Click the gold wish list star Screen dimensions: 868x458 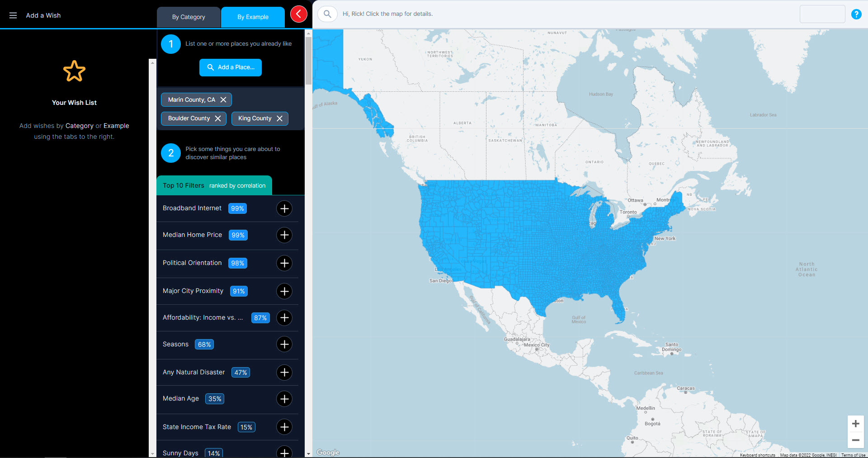pos(74,71)
